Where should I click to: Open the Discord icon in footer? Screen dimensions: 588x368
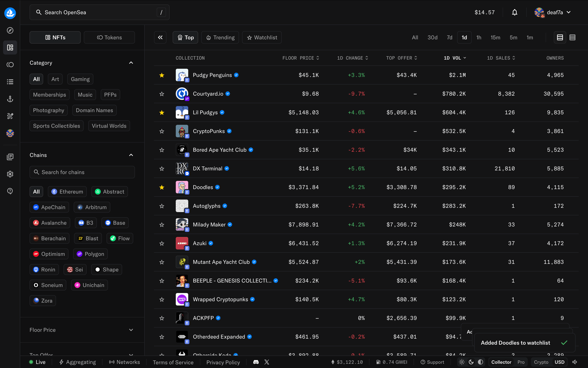(256, 362)
